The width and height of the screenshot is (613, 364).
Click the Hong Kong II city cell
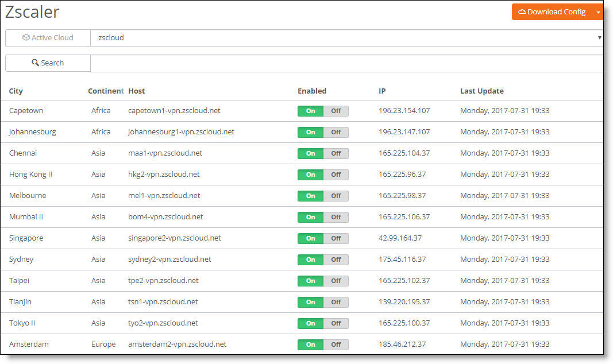coord(30,174)
